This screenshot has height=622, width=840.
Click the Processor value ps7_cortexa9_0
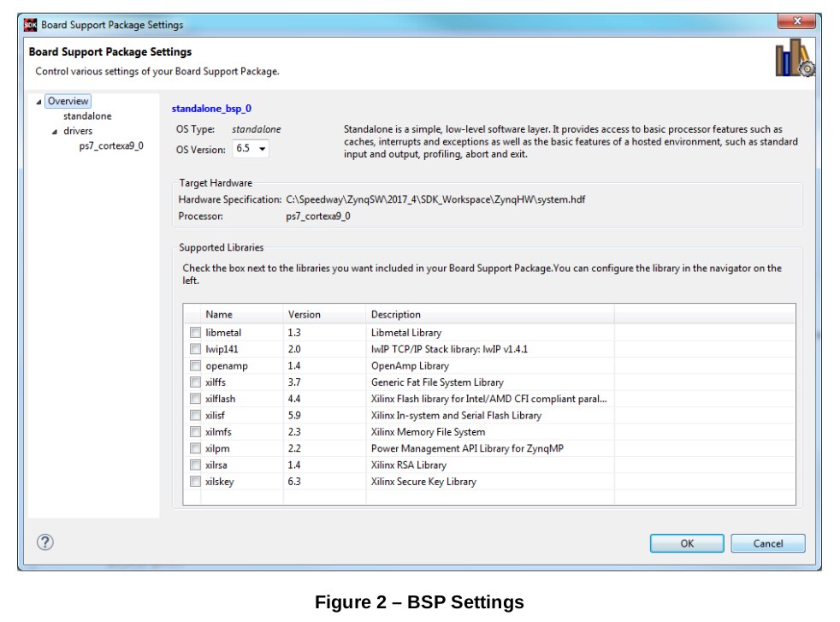coord(318,216)
